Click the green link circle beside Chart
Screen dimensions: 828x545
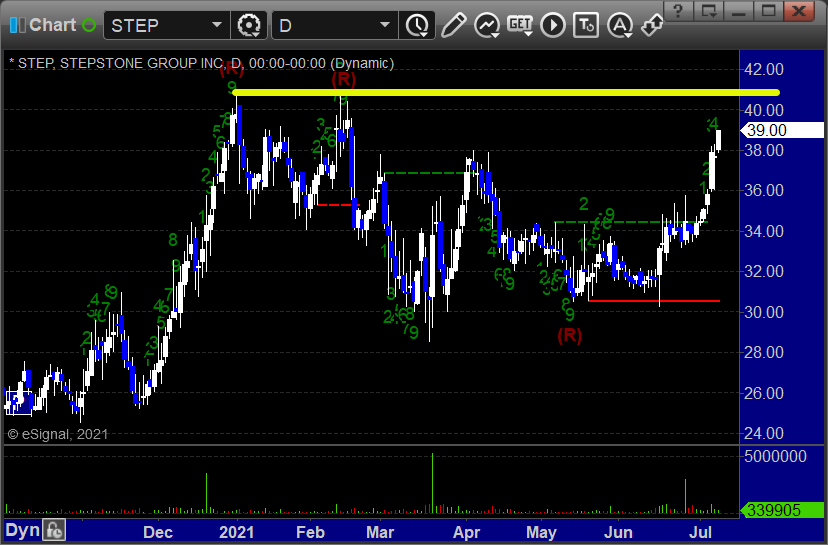(x=89, y=25)
